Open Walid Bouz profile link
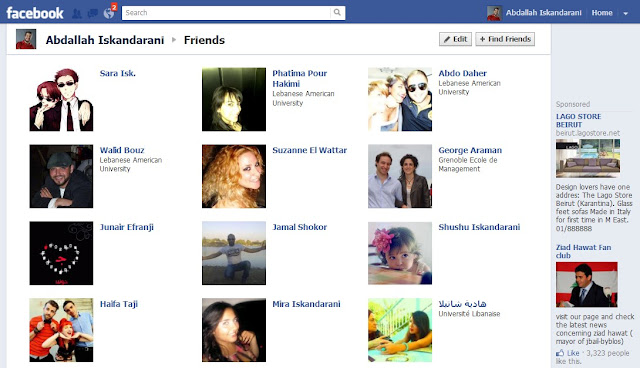 point(122,150)
